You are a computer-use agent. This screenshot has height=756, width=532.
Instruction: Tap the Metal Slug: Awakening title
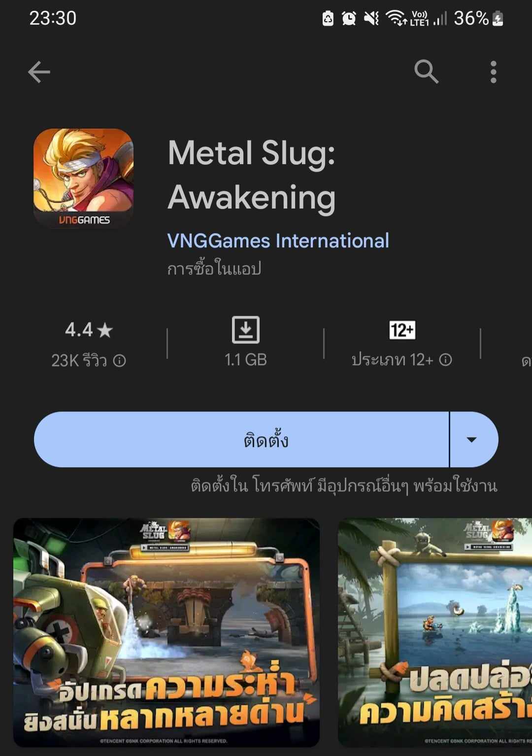click(x=252, y=174)
